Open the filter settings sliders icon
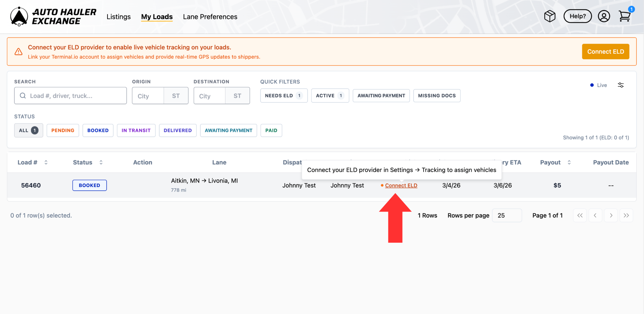 pos(620,85)
